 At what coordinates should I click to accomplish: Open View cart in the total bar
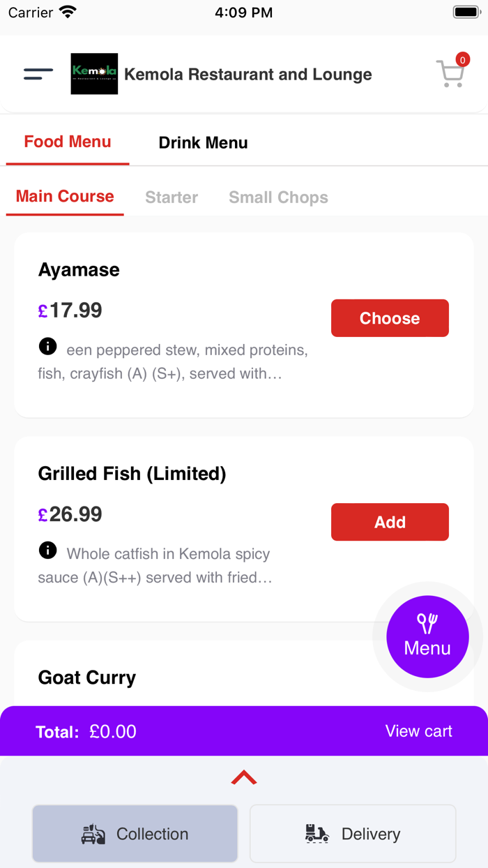(x=418, y=731)
